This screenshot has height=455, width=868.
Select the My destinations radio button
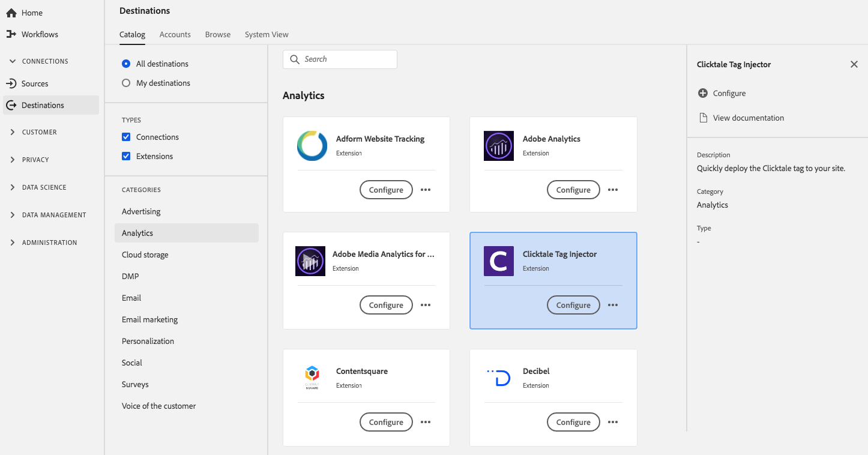click(x=126, y=83)
